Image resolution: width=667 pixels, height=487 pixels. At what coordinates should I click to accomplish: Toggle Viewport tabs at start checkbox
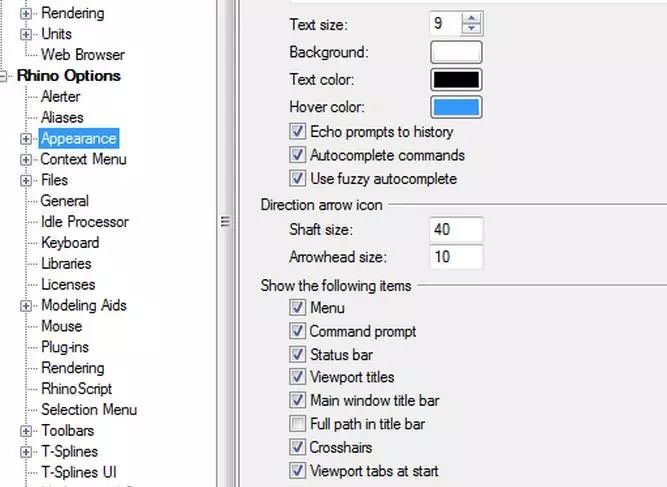[297, 471]
